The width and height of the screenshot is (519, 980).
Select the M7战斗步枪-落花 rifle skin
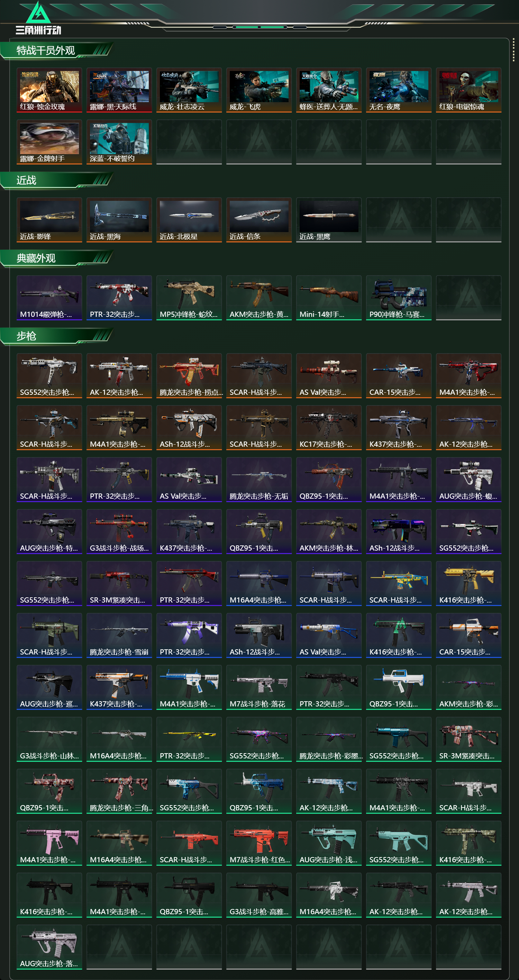pos(259,687)
